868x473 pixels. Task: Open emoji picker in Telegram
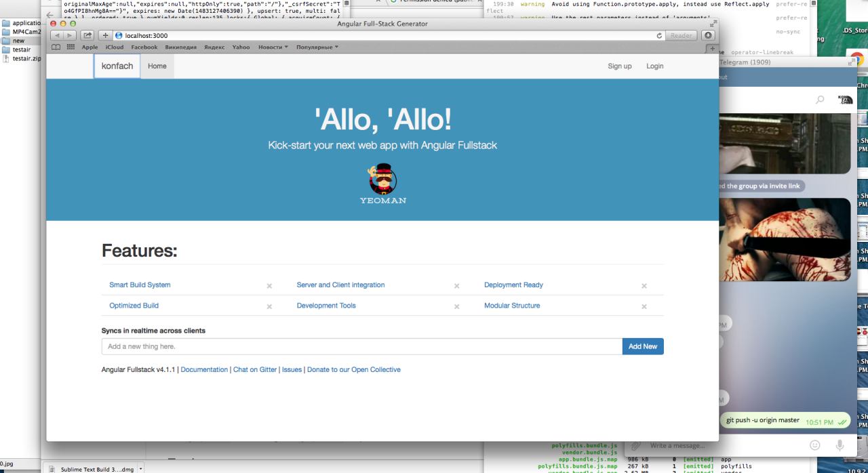pos(815,445)
